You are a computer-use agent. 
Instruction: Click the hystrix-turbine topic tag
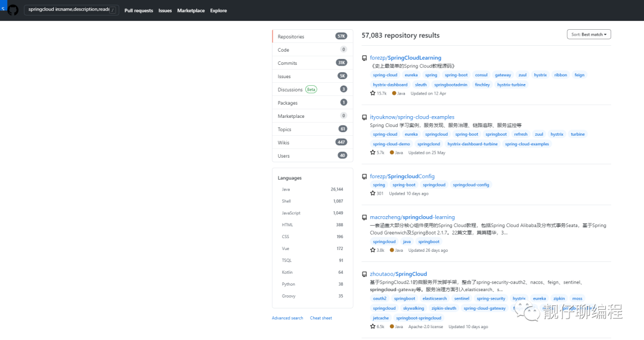pyautogui.click(x=511, y=85)
